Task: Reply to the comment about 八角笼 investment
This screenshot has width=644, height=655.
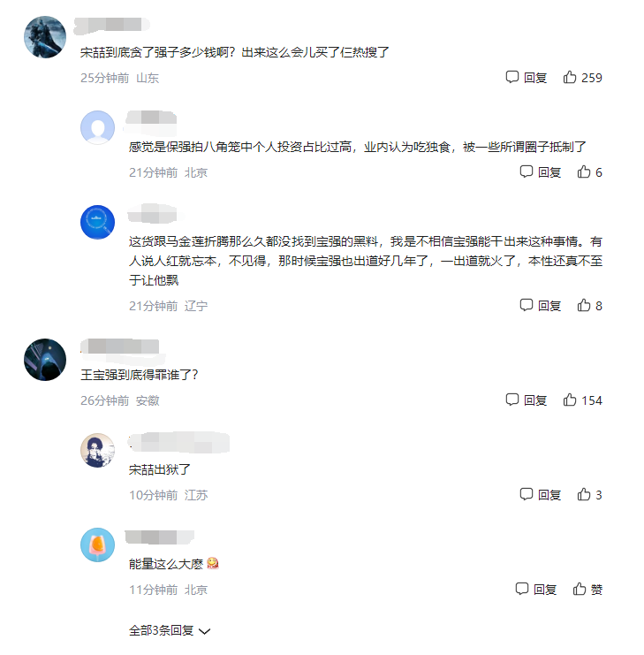Action: tap(540, 172)
